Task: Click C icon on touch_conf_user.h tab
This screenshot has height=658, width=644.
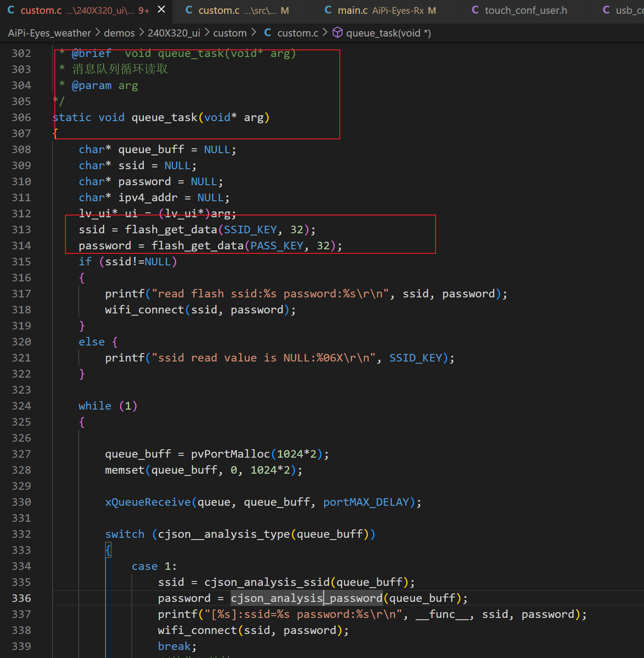Action: 475,10
